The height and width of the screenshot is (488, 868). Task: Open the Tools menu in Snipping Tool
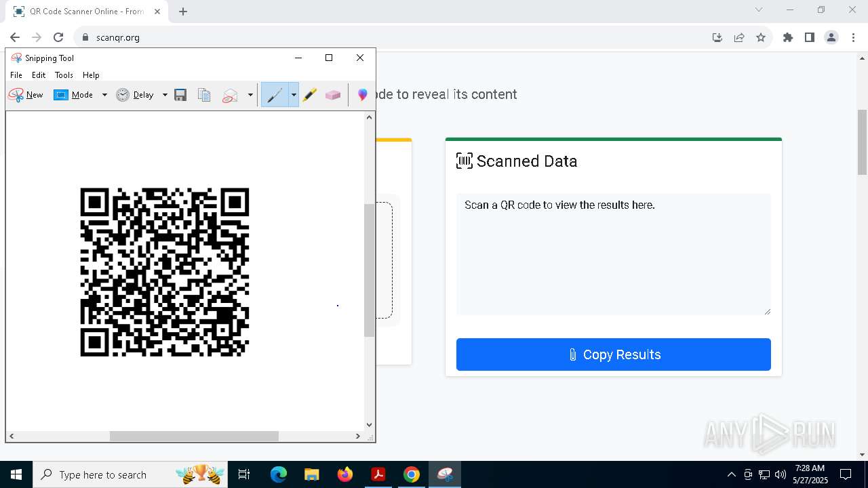point(64,75)
